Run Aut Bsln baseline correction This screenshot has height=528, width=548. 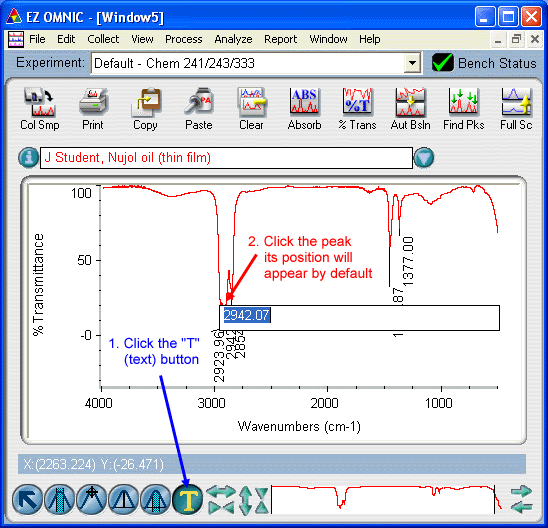click(410, 102)
